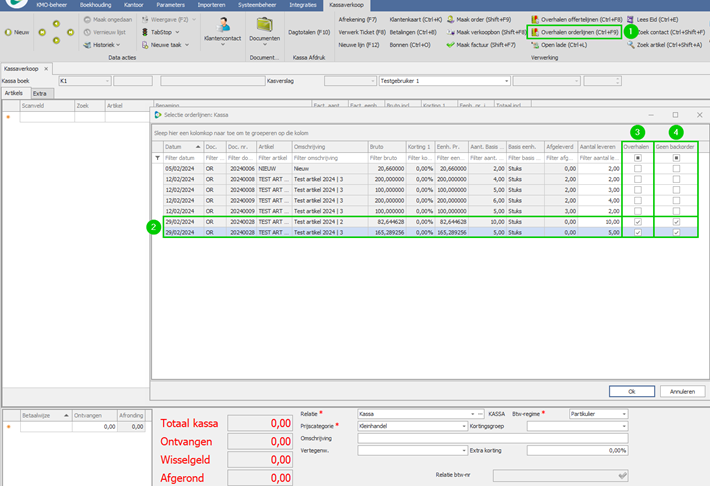710x486 pixels.
Task: Open the Kortingsgroep dropdown
Action: coord(624,426)
